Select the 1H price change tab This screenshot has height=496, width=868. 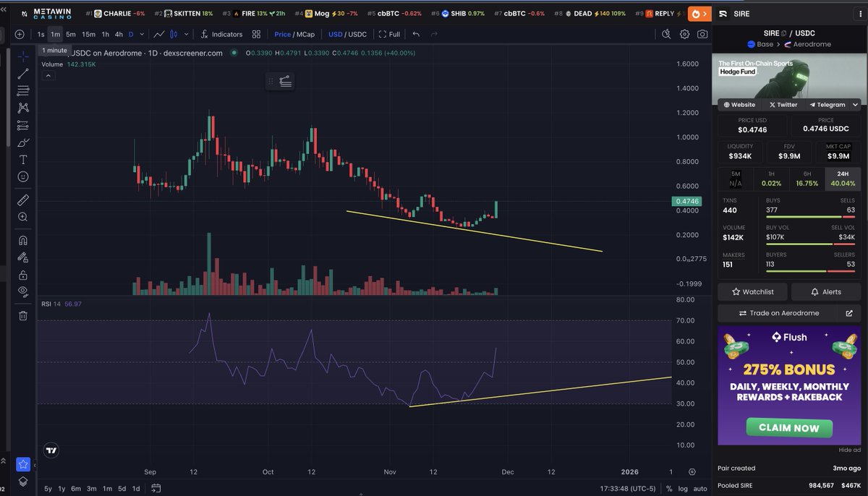pyautogui.click(x=771, y=179)
